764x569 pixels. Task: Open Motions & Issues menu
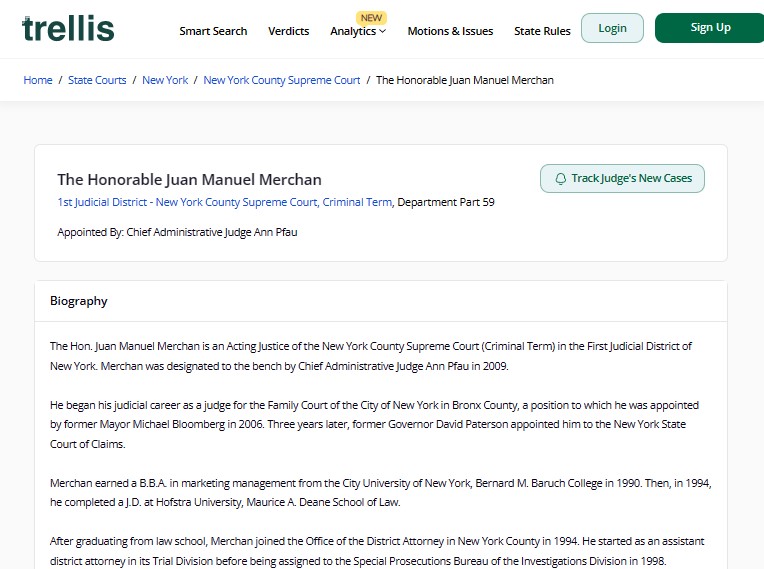pos(450,31)
